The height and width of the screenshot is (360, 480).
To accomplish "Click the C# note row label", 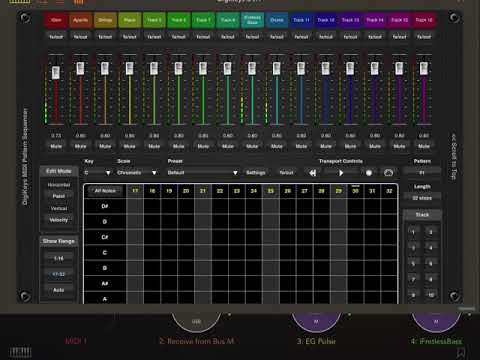I will click(x=105, y=237).
